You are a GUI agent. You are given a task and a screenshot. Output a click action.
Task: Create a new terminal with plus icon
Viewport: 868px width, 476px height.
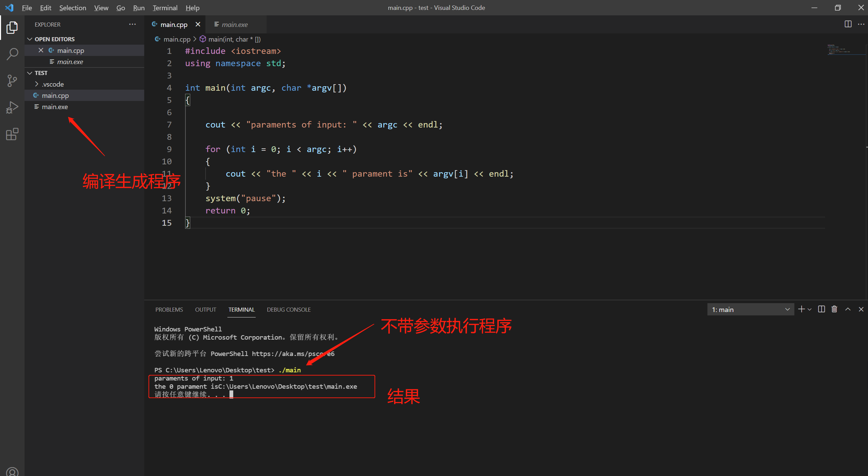pos(801,309)
